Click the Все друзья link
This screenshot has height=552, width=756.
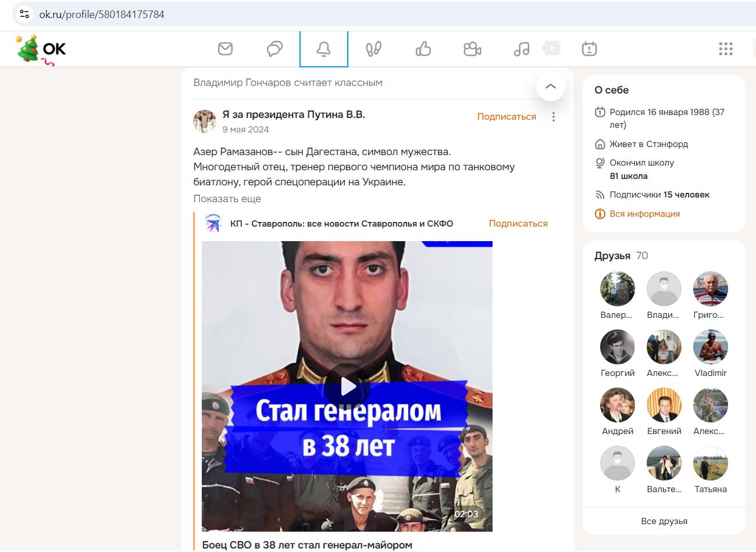(664, 521)
